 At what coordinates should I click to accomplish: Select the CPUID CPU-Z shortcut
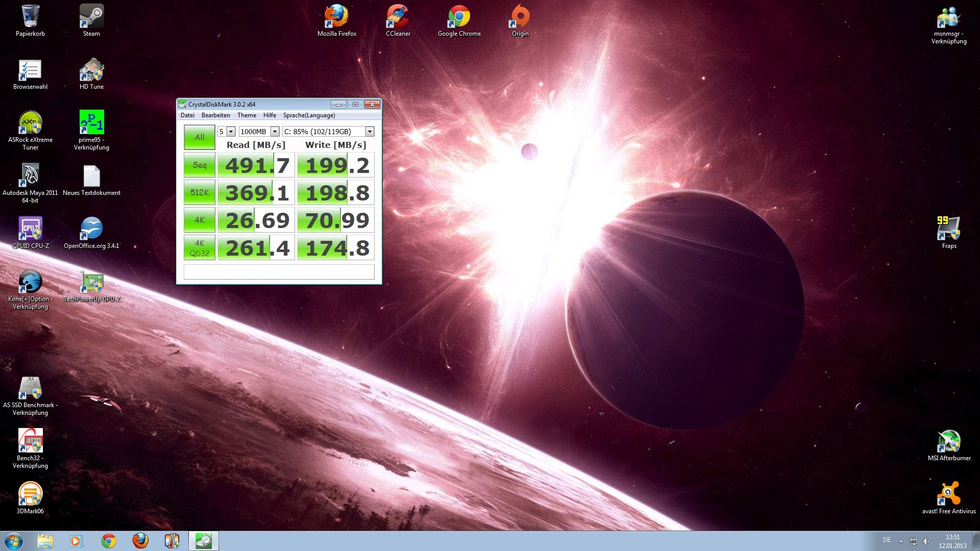click(30, 233)
